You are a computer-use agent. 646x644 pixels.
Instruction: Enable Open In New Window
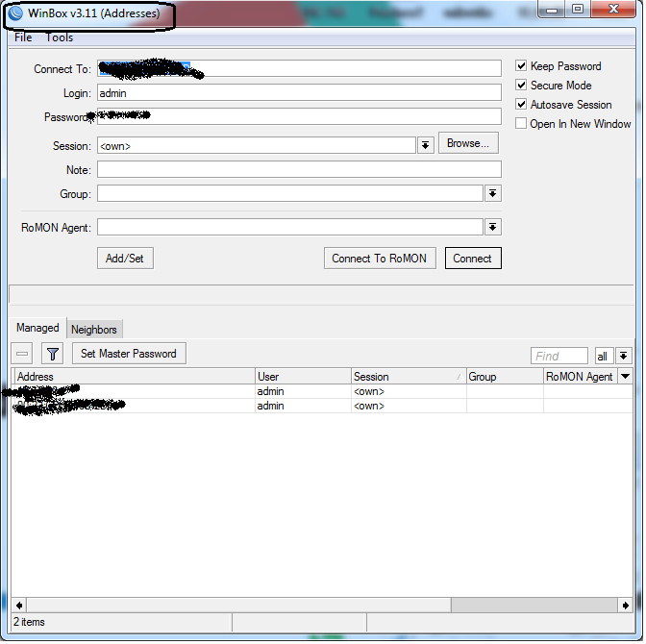tap(522, 124)
